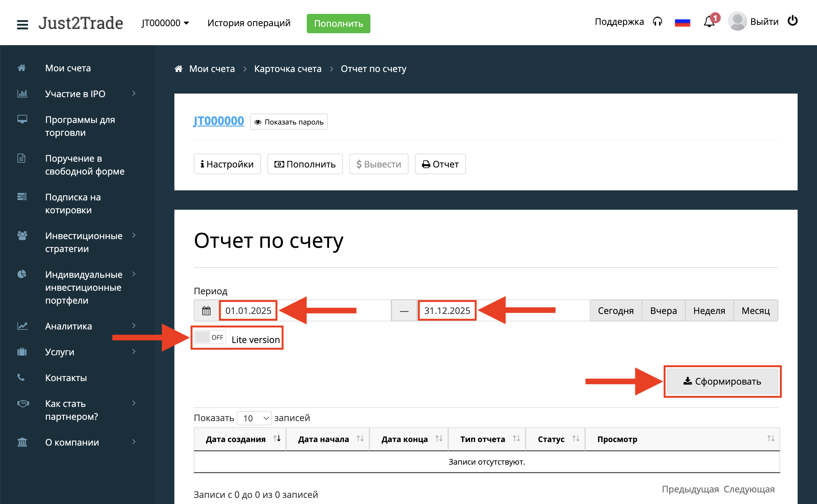Click the Показать пароль eye button
This screenshot has width=817, height=504.
[x=289, y=122]
